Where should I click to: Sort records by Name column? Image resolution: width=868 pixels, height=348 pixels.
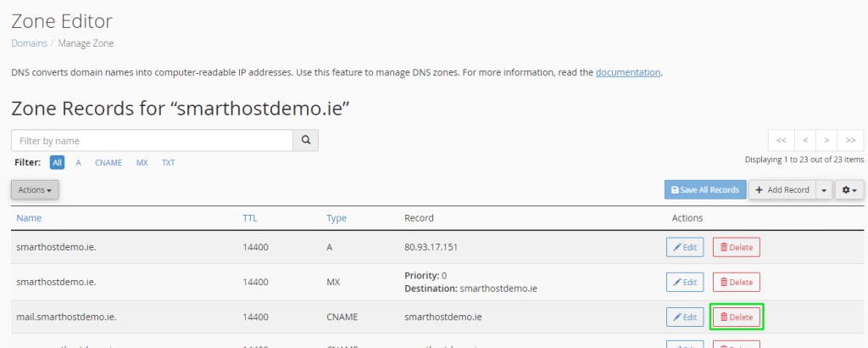tap(29, 218)
